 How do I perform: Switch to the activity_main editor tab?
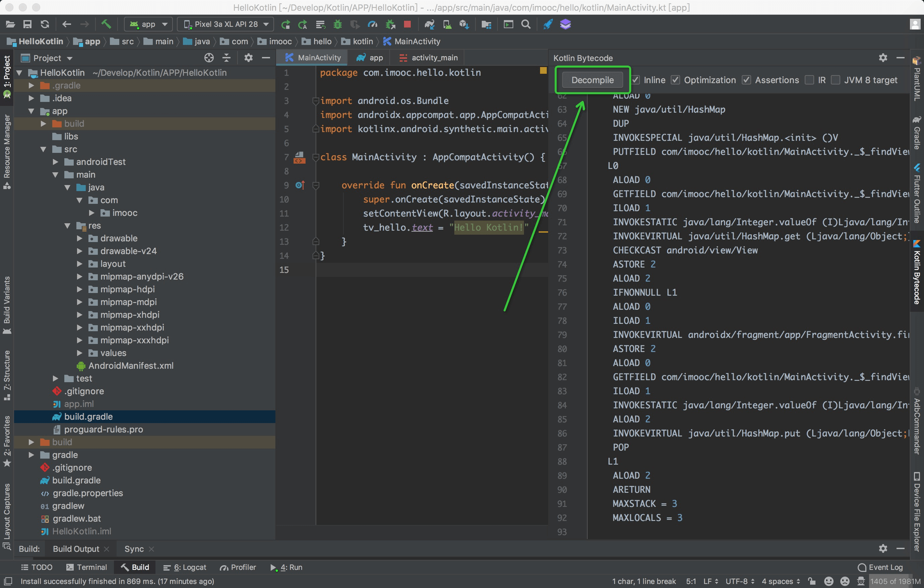pos(429,58)
